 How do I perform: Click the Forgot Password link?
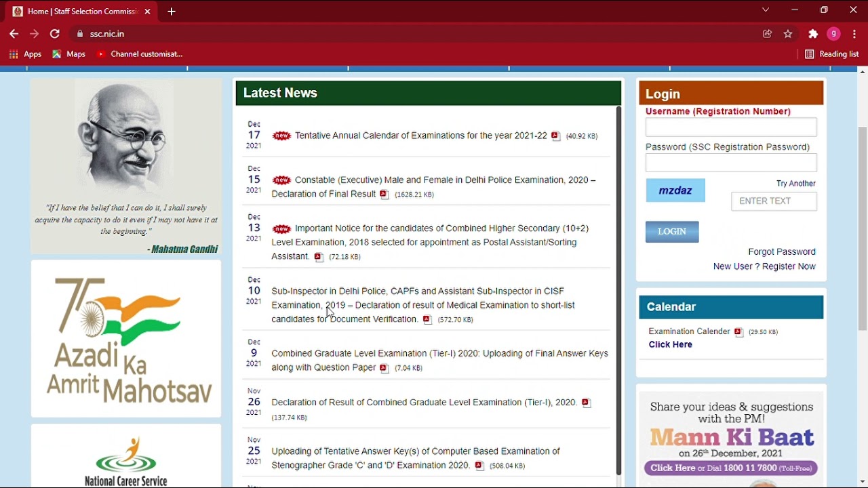(782, 251)
